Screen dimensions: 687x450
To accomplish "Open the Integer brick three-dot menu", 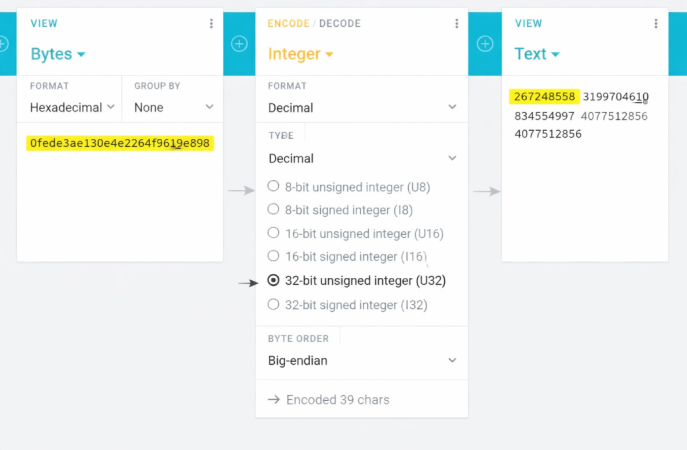I will coord(456,23).
